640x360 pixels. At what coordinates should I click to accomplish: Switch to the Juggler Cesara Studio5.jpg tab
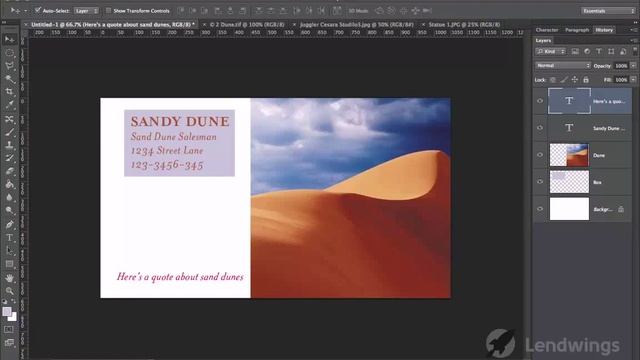(x=356, y=24)
